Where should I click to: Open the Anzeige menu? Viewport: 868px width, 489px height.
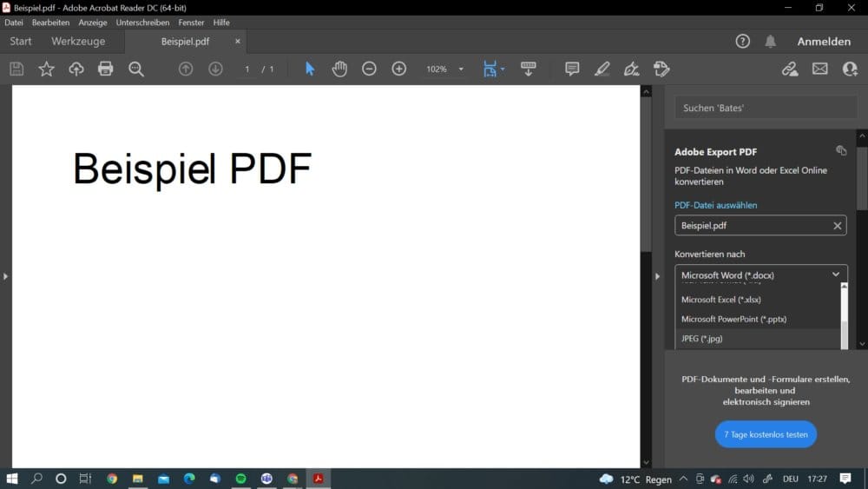(x=93, y=23)
